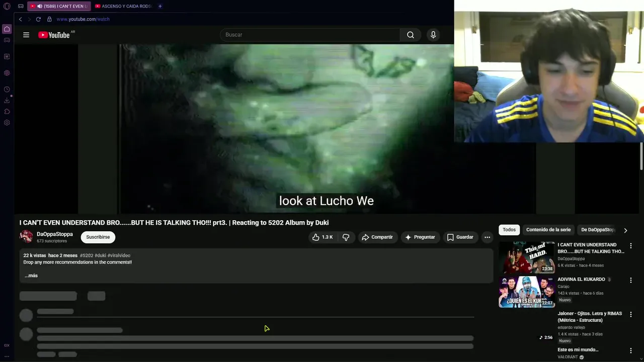The height and width of the screenshot is (362, 644).
Task: Add a new browser tab
Action: 160,6
